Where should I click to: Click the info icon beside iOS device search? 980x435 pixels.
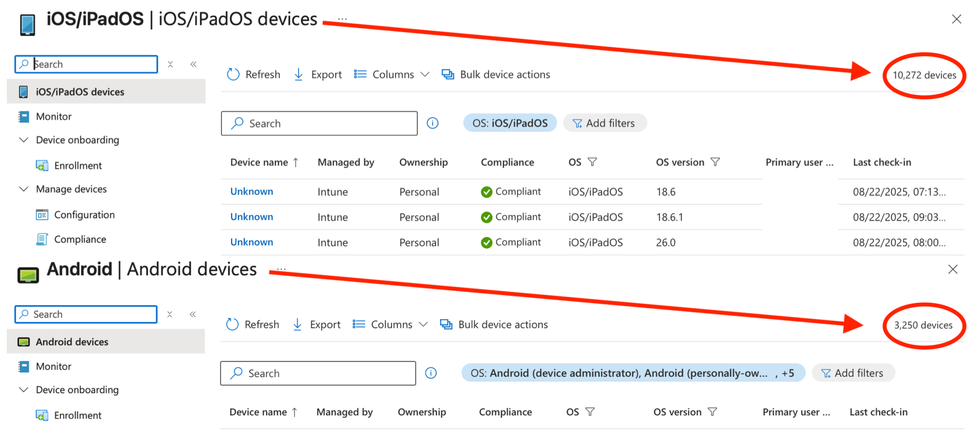432,123
